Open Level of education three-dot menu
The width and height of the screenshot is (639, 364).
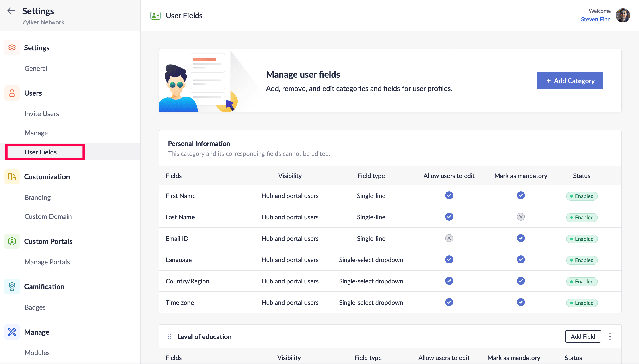tap(610, 336)
